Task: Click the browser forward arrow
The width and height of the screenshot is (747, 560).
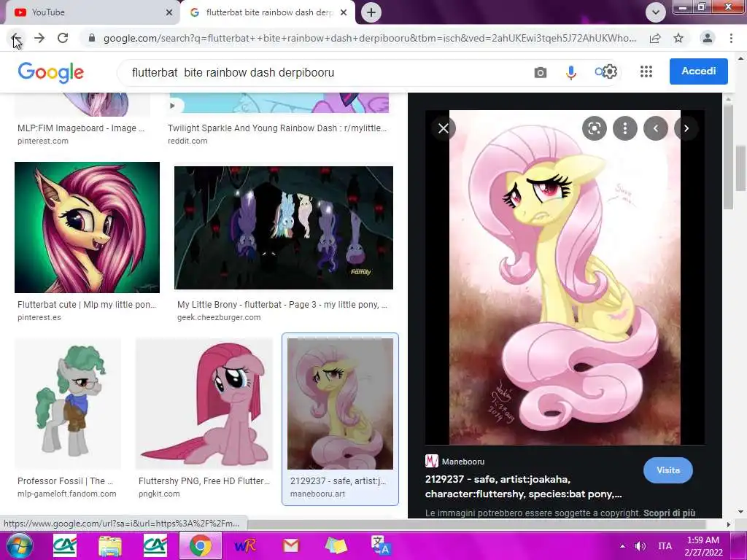Action: point(39,38)
